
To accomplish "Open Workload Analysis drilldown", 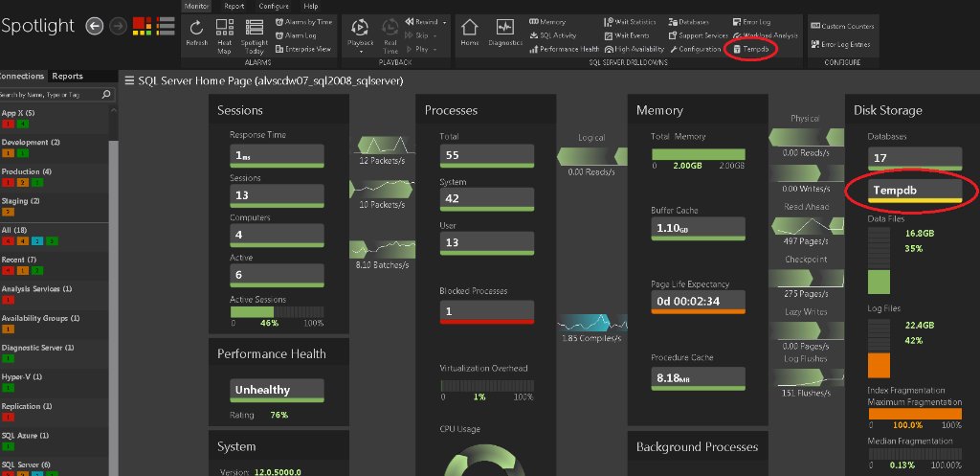I will [766, 35].
